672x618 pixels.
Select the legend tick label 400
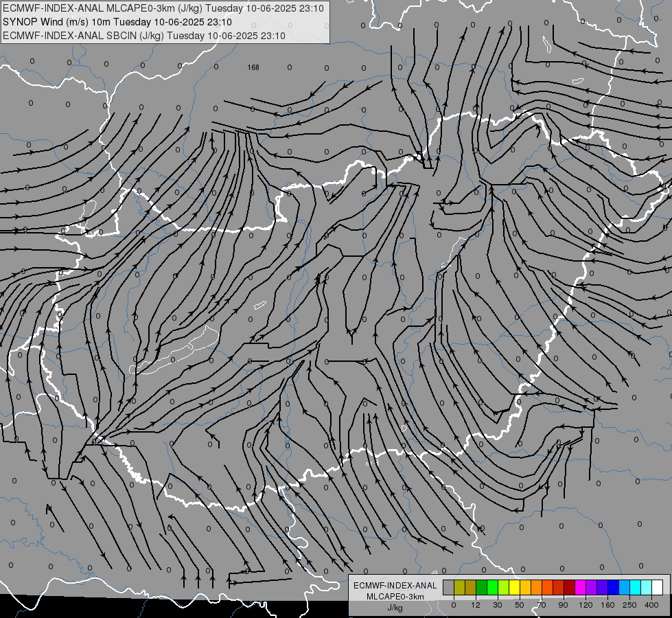coord(651,605)
